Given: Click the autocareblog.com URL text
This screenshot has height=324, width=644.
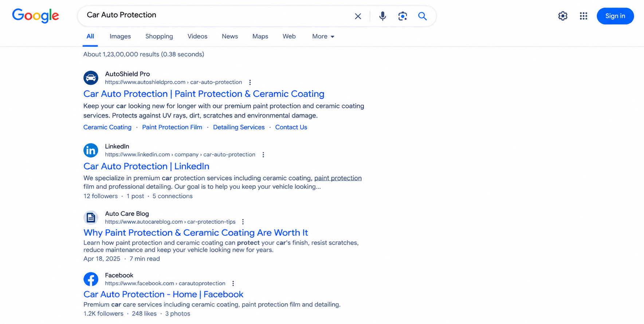Looking at the screenshot, I should coord(170,222).
